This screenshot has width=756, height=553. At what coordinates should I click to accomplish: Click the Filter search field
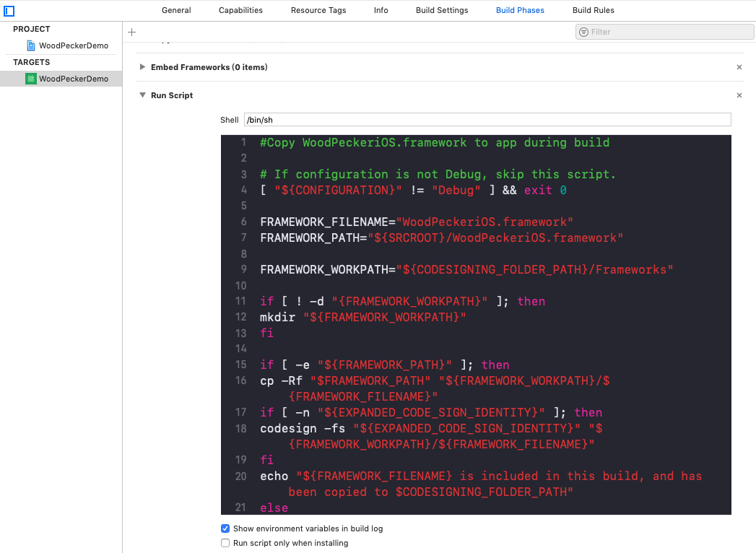(x=664, y=32)
